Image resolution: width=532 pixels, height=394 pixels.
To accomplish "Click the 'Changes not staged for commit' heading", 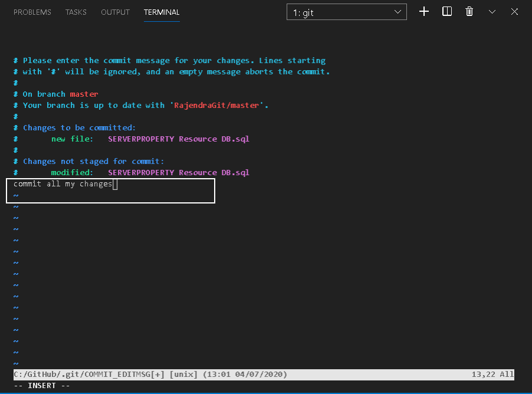I will (x=93, y=162).
